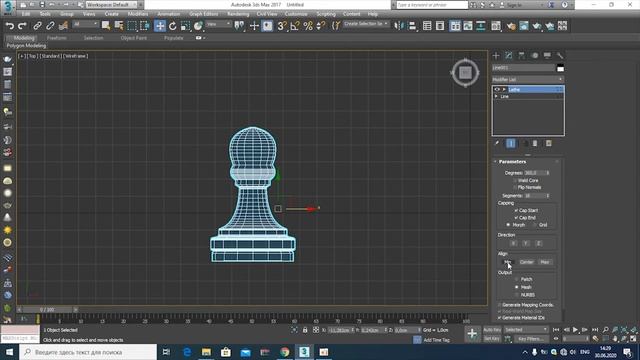
Task: Open the selection filter dropdown set to All
Action: pos(85,24)
